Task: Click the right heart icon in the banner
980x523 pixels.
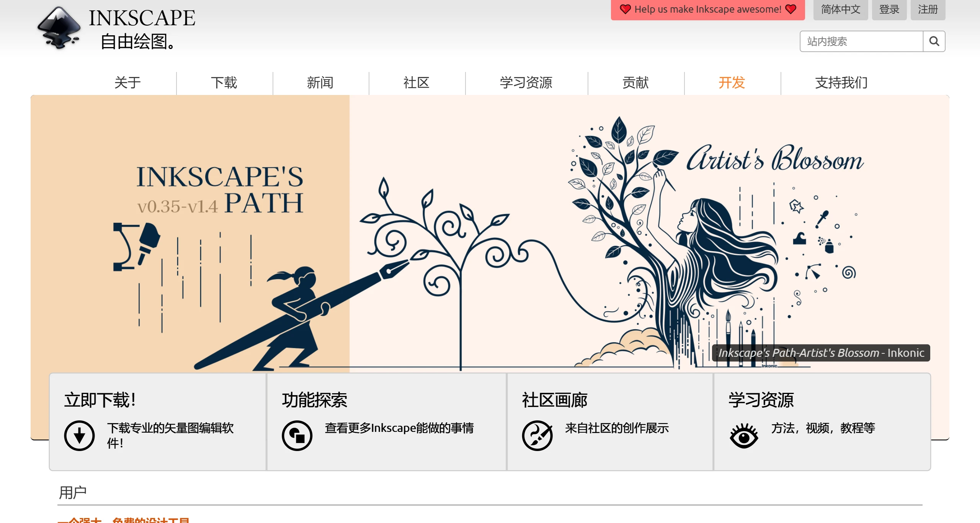Action: pyautogui.click(x=790, y=9)
